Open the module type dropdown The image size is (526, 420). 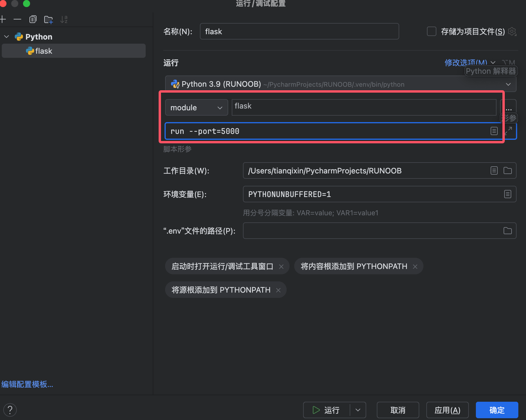tap(196, 108)
